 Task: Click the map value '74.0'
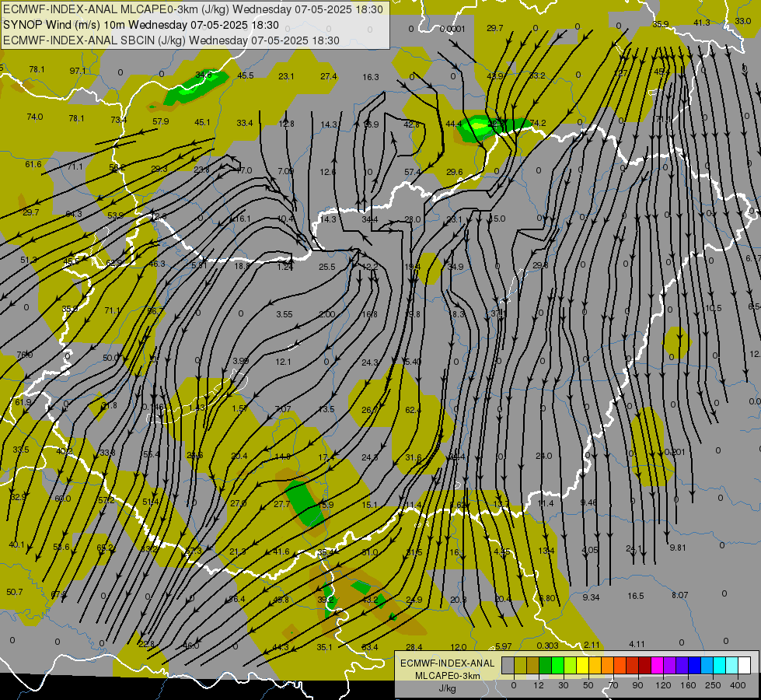coord(35,117)
